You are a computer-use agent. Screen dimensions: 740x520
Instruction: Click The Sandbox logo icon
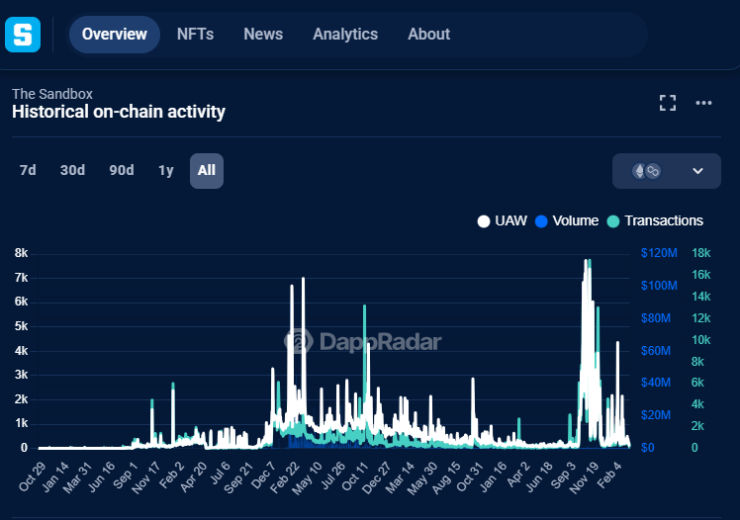coord(23,34)
